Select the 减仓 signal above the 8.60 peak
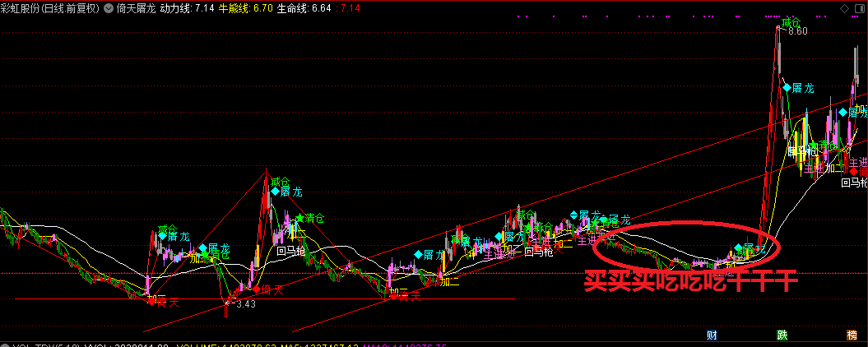868x347 pixels. 791,23
